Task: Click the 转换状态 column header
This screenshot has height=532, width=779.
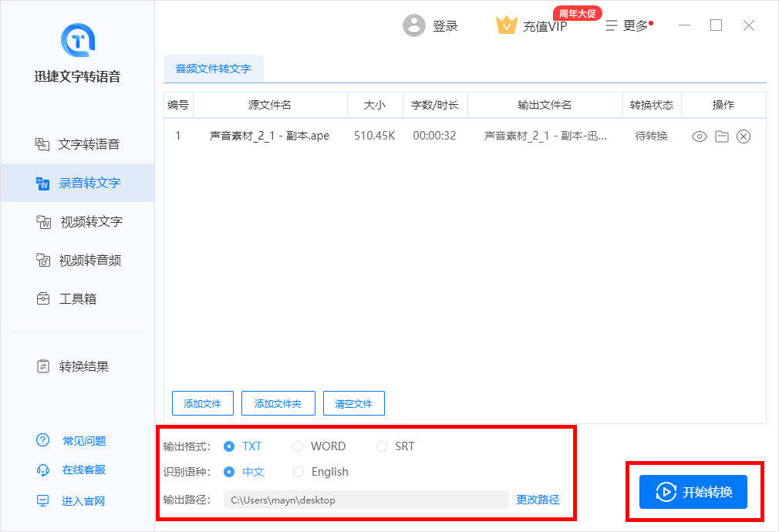Action: pyautogui.click(x=651, y=105)
